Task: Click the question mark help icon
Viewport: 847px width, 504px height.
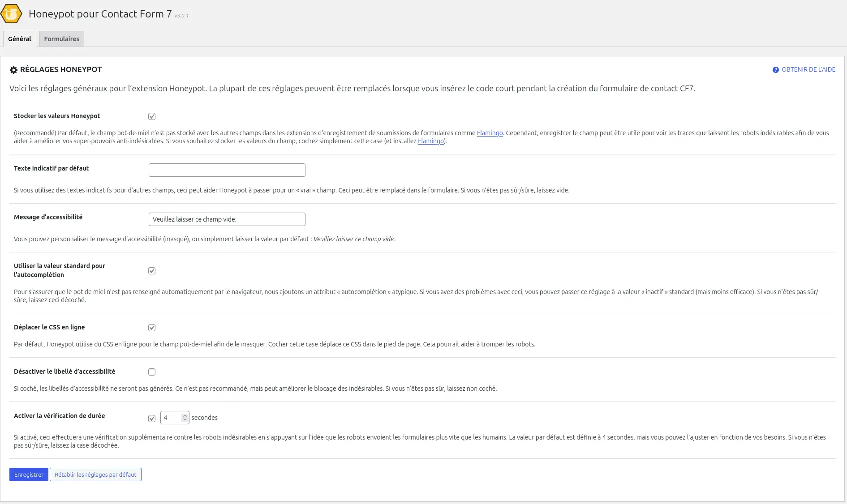Action: tap(775, 70)
